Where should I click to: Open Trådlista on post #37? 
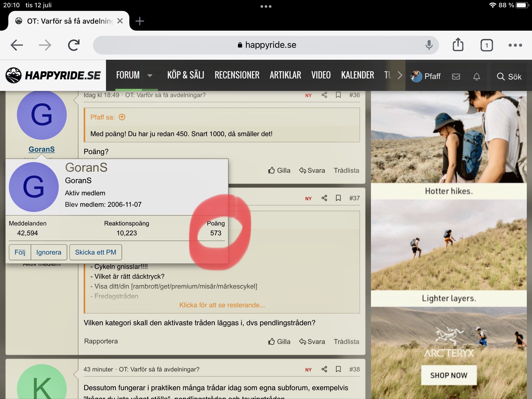click(347, 342)
